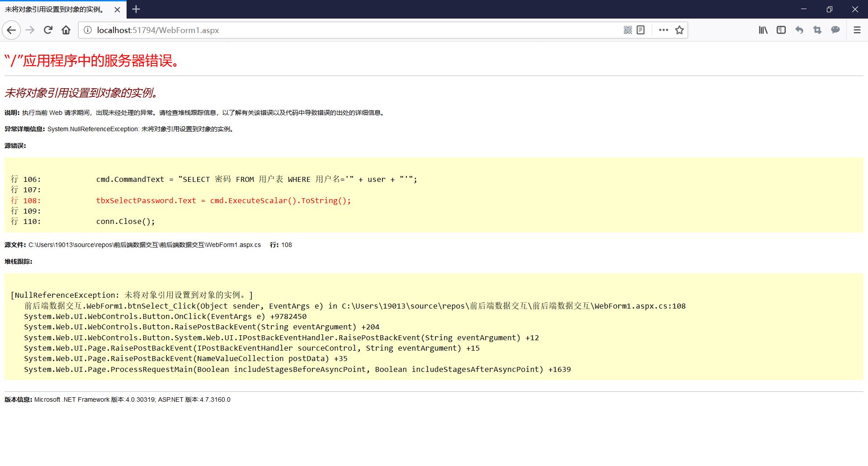Screen dimensions: 868x466
Task: Open the screenshot crop tool
Action: tap(817, 30)
